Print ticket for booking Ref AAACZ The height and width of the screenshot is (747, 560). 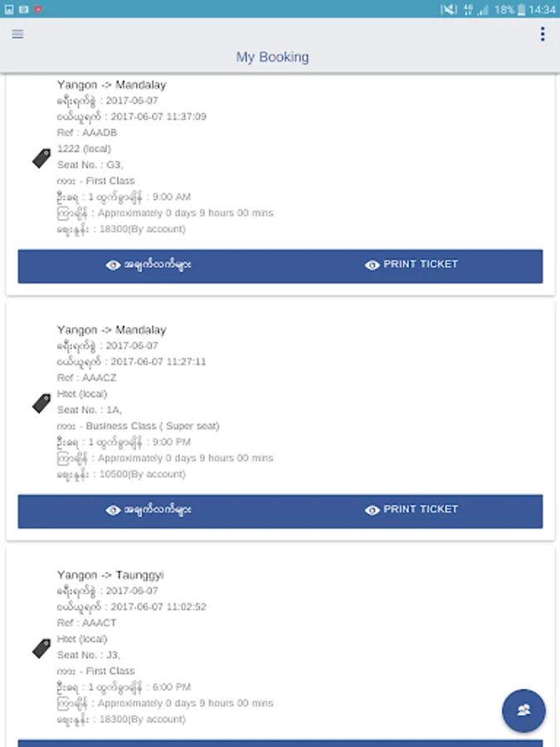(x=411, y=511)
